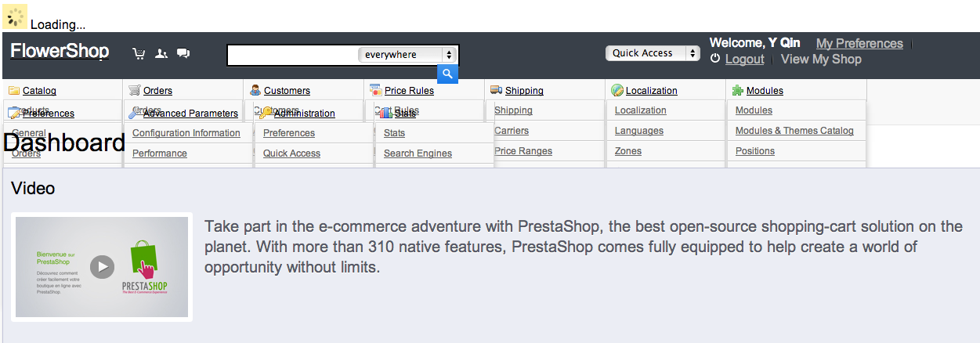Click the folder icon beside Catalog
Viewport: 980px width, 343px height.
[x=14, y=91]
